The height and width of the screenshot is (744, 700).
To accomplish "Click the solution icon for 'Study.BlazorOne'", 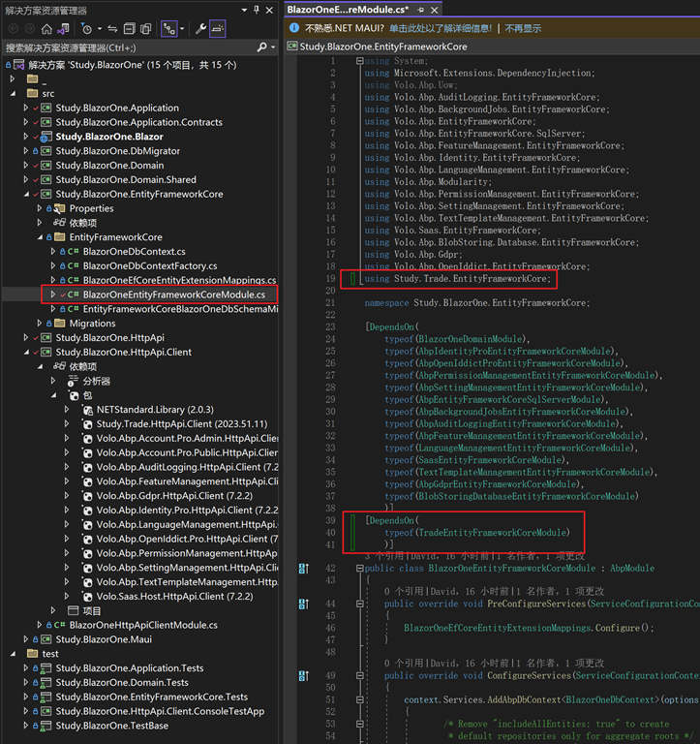I will coord(19,65).
